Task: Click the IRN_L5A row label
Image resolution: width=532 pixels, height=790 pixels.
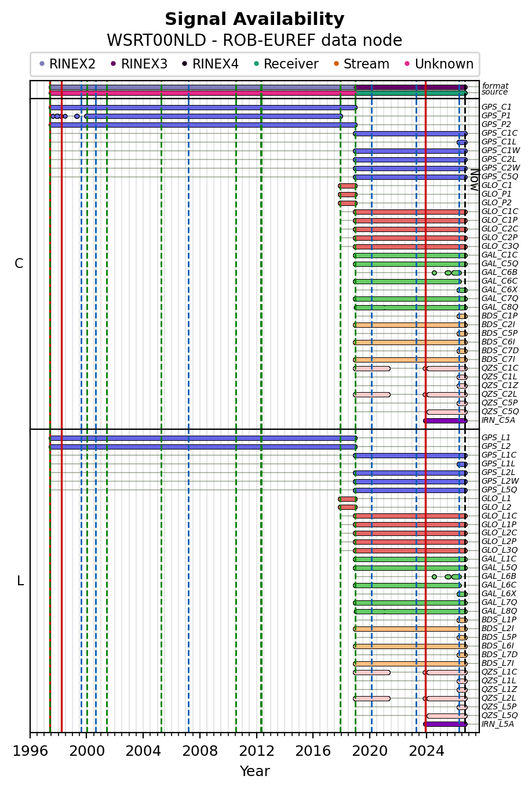Action: click(x=498, y=724)
